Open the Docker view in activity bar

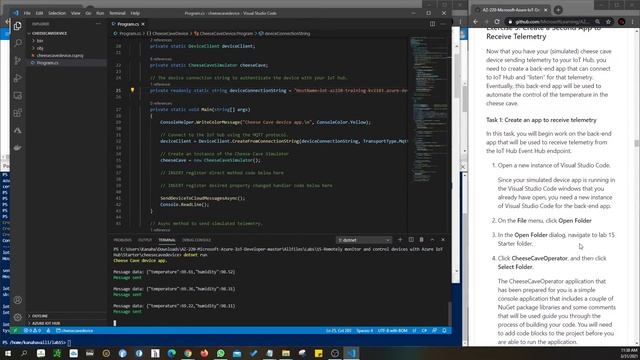18,148
